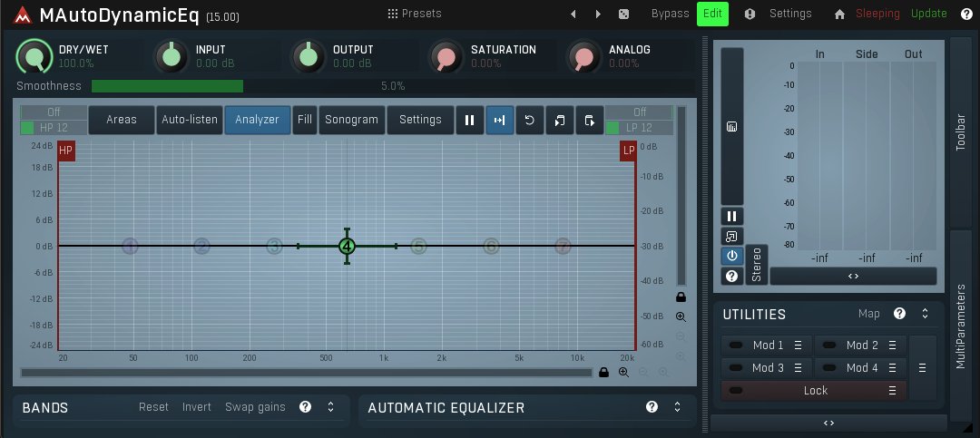The image size is (980, 438).
Task: Click the Sleeping status label
Action: tap(877, 14)
